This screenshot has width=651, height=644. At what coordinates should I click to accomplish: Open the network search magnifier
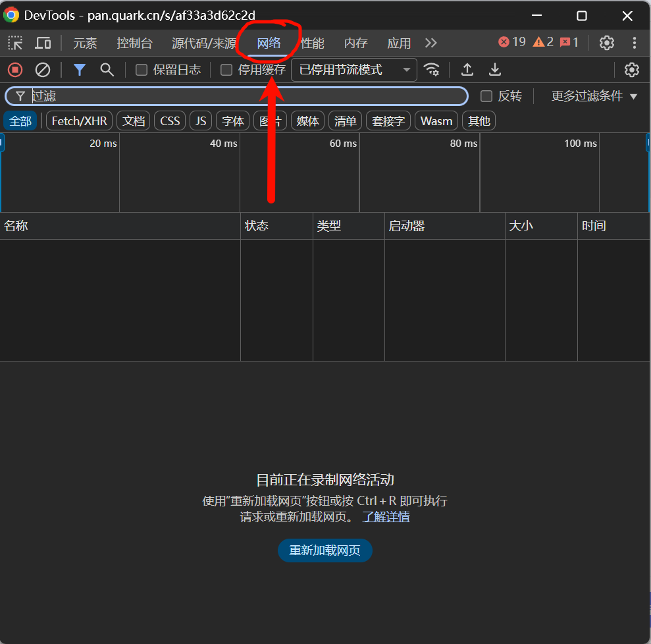tap(107, 70)
